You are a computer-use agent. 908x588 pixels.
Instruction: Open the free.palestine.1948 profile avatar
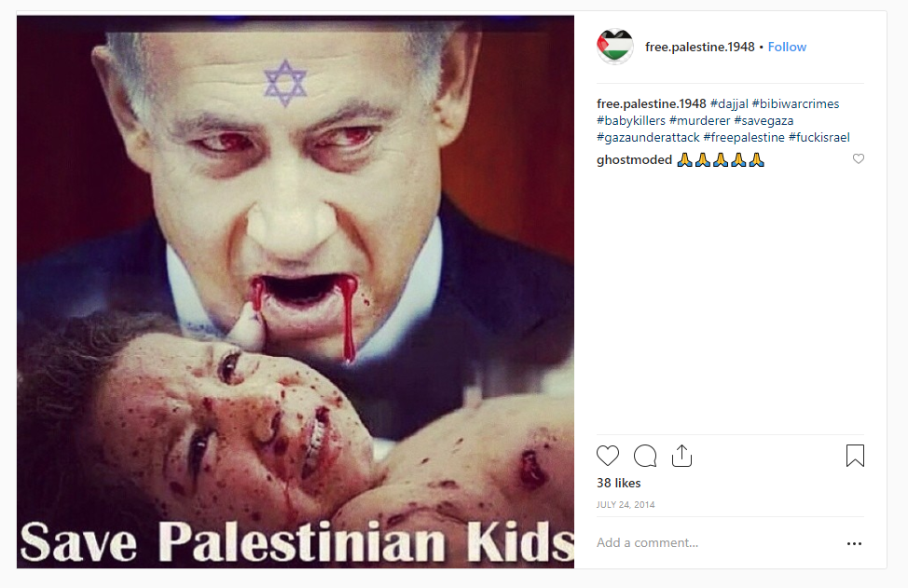click(x=615, y=47)
